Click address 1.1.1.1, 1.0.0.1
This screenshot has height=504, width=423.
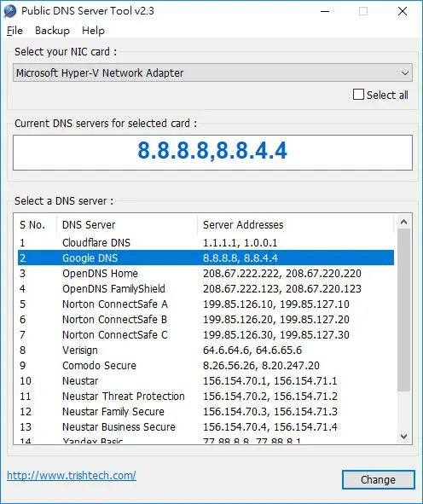(x=240, y=243)
